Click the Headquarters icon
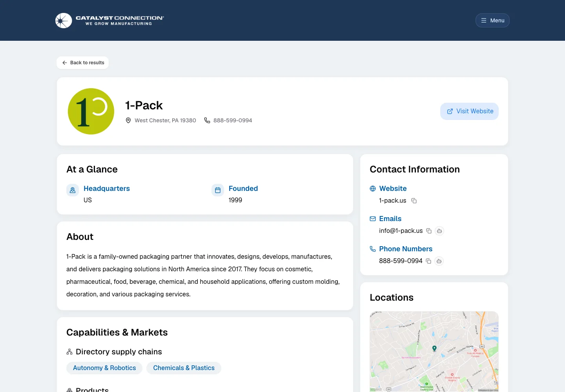The image size is (565, 392). [73, 190]
